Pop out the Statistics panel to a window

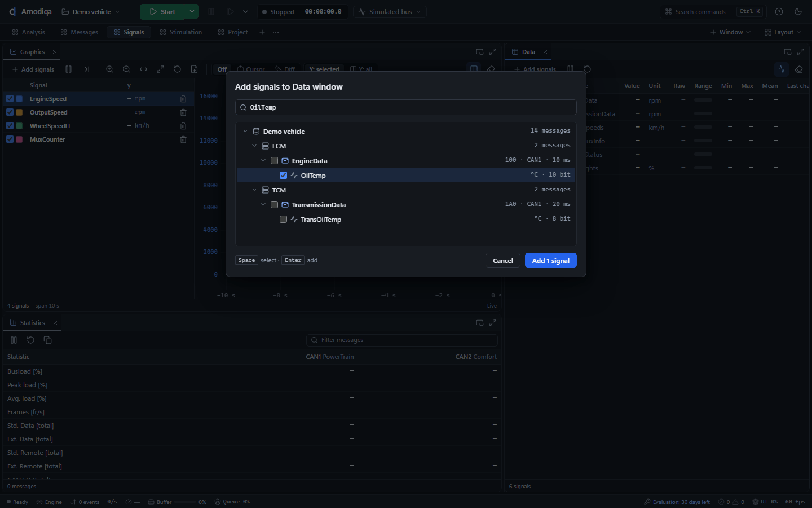click(x=480, y=323)
